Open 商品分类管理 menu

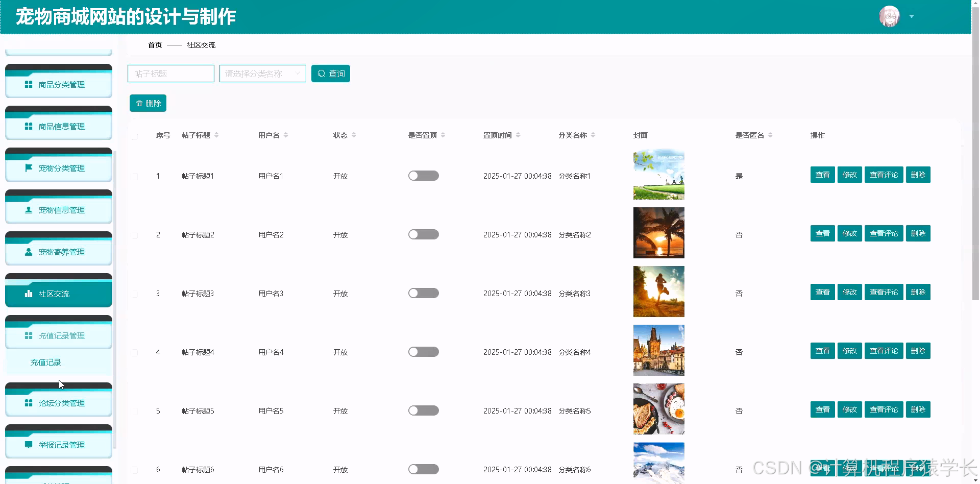pos(59,81)
